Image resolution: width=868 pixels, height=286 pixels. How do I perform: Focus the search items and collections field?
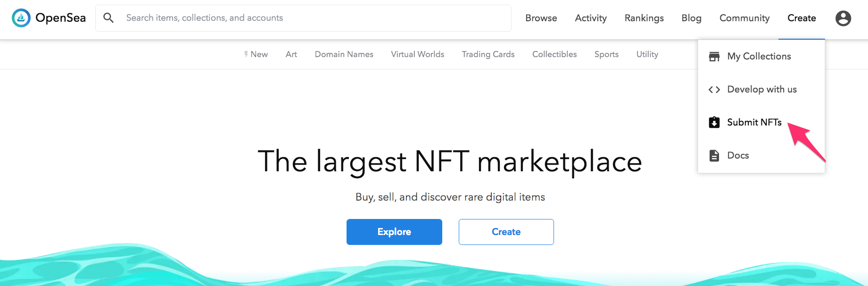pyautogui.click(x=303, y=18)
